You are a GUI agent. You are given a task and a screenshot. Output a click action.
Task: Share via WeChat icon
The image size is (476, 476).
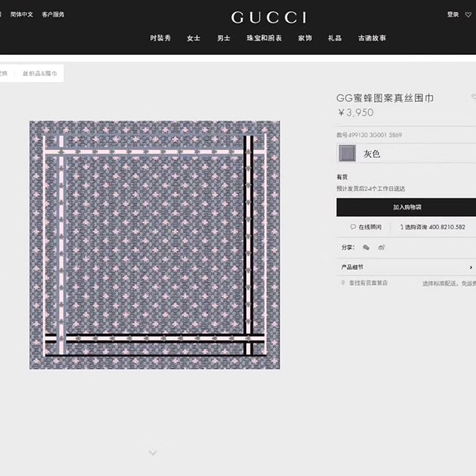pyautogui.click(x=366, y=248)
